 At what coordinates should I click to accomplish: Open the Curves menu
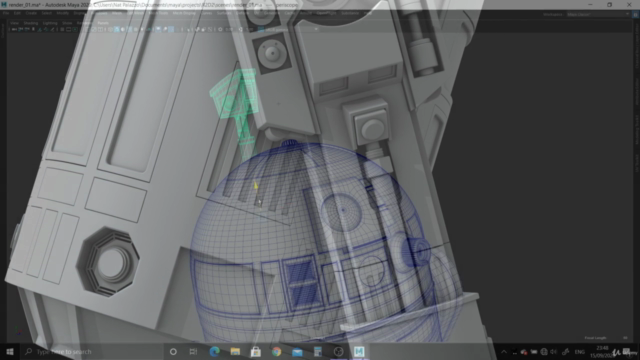pyautogui.click(x=207, y=13)
